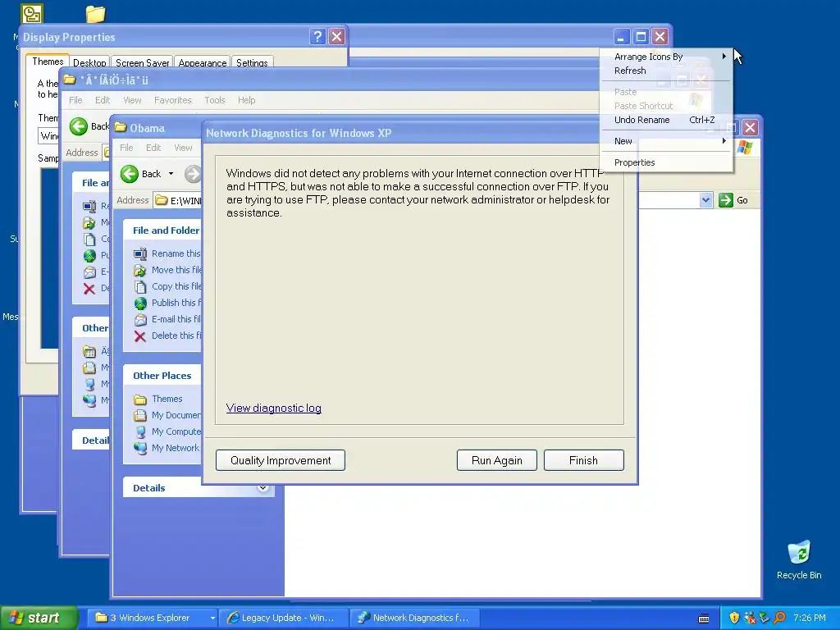The image size is (840, 630).
Task: Open the Settings tab in Display Properties
Action: pos(252,62)
